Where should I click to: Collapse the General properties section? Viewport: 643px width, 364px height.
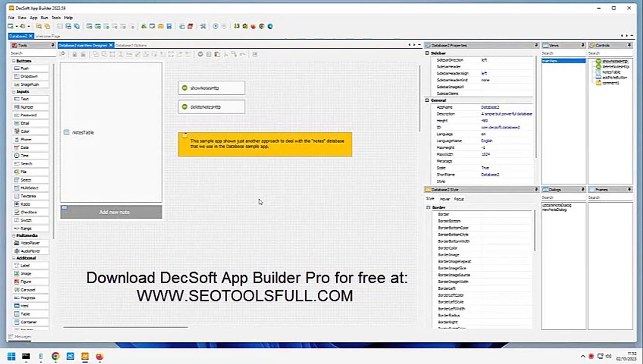coord(427,101)
